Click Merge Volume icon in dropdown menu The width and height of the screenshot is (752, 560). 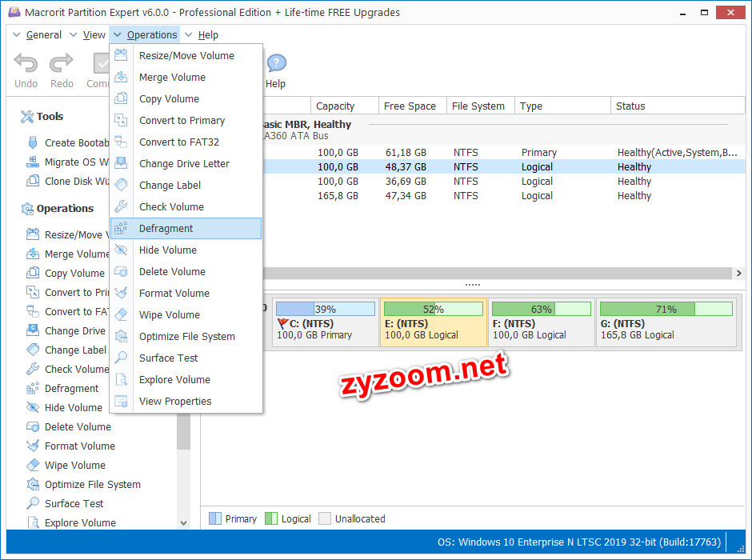coord(121,77)
